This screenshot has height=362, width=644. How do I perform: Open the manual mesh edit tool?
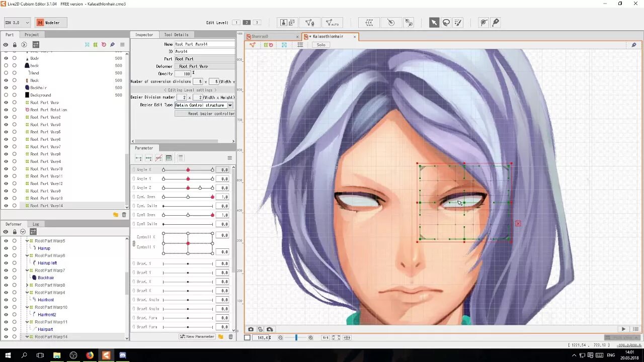tap(310, 23)
